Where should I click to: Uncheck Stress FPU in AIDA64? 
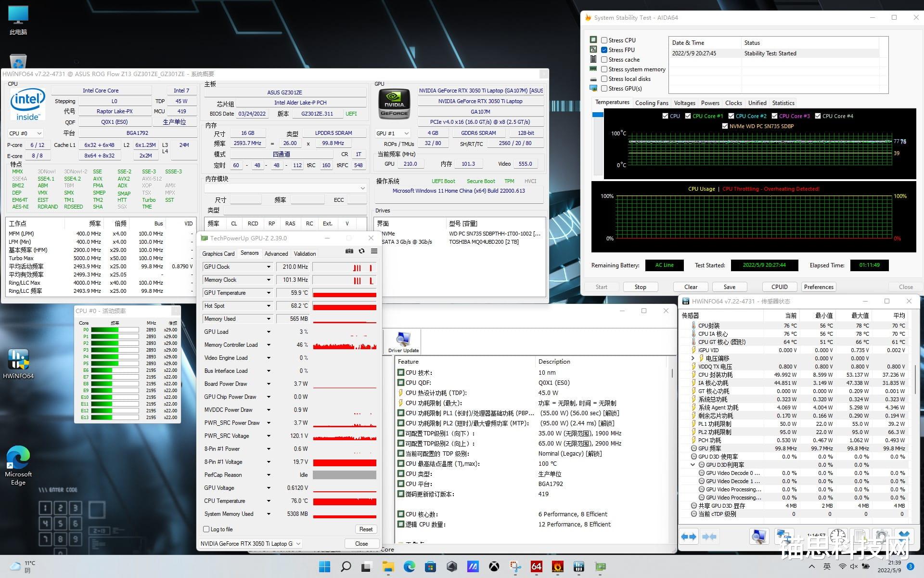pyautogui.click(x=604, y=50)
